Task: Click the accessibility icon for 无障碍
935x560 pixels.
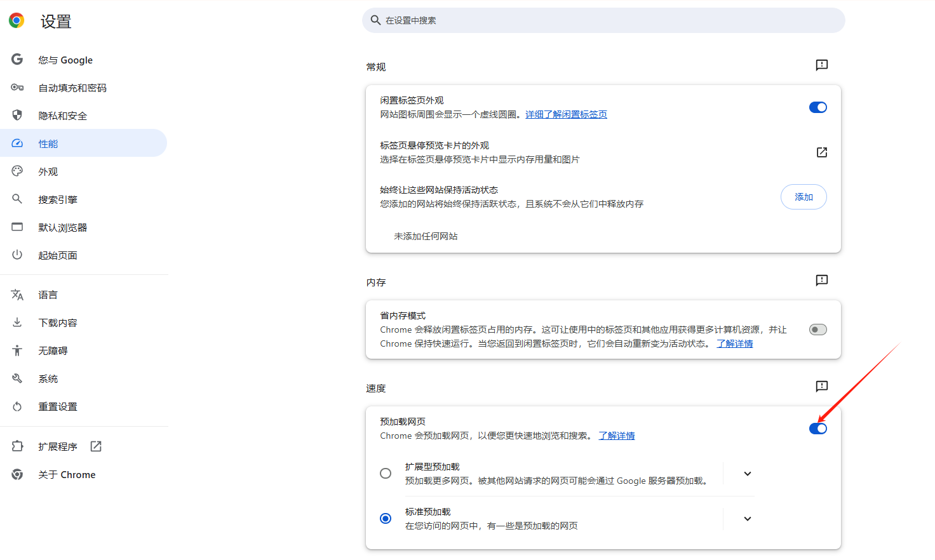Action: tap(17, 350)
